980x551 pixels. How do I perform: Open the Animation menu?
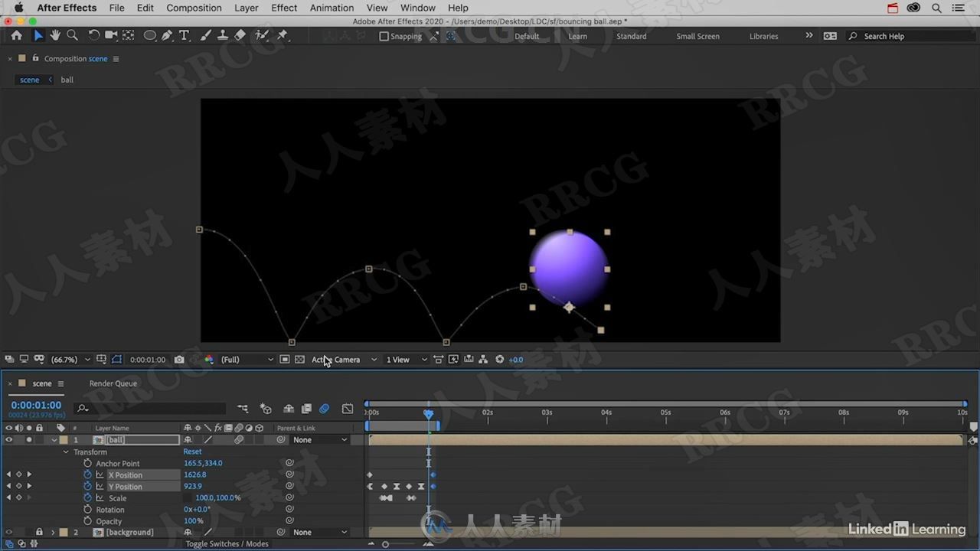pos(332,8)
